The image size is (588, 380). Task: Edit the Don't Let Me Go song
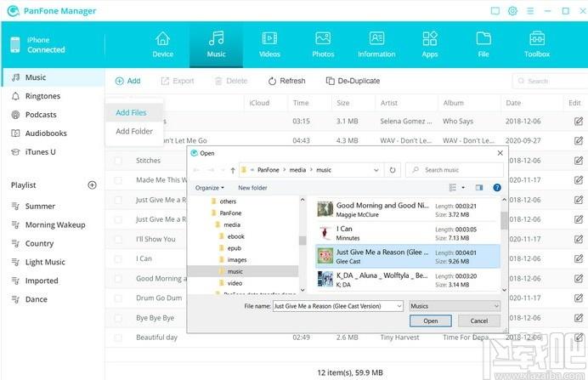(579, 140)
